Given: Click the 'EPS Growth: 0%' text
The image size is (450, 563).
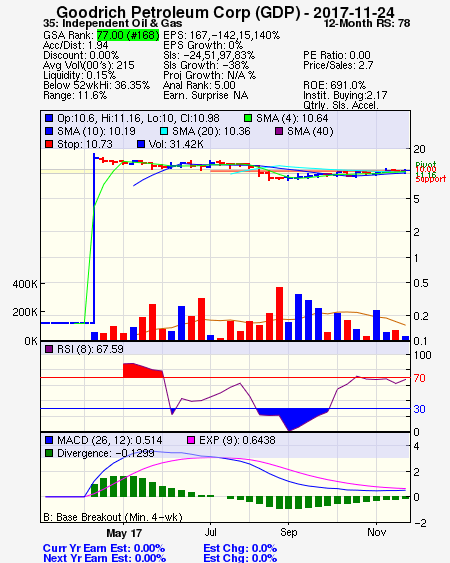Looking at the screenshot, I should click(203, 45).
